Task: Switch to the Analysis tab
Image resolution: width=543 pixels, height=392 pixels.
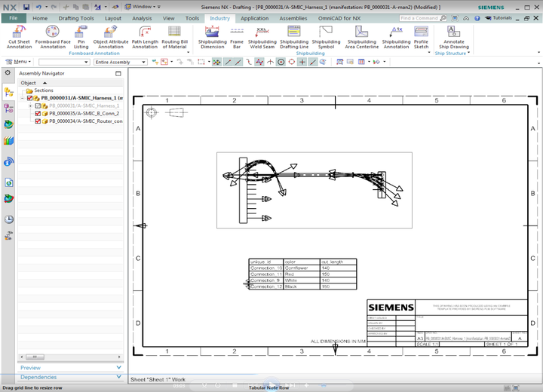Action: (x=142, y=18)
